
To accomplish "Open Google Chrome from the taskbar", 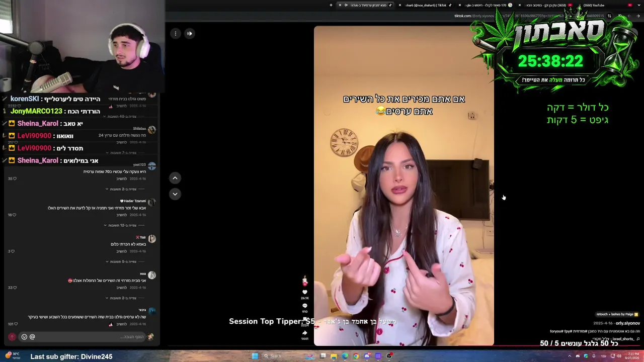I will coord(356,356).
